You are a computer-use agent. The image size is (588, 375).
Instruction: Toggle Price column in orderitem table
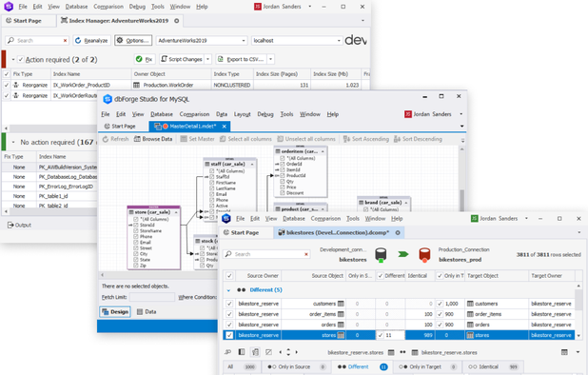(283, 187)
